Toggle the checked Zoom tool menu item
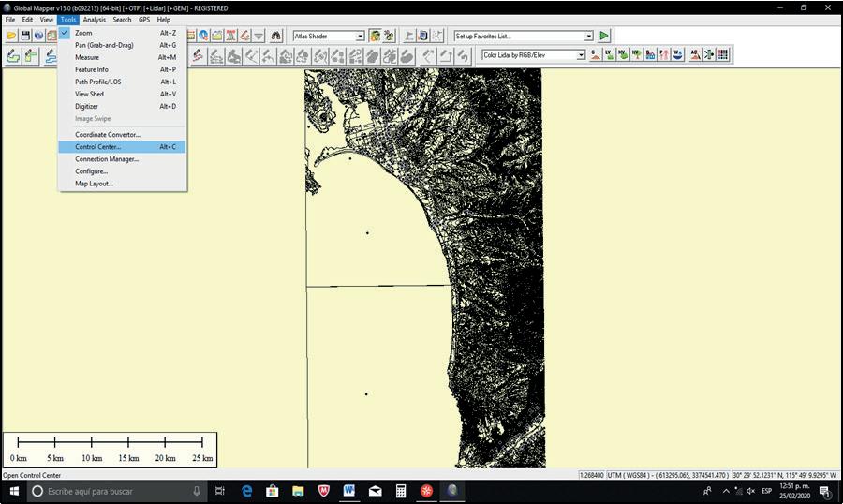This screenshot has width=843, height=504. tap(83, 33)
